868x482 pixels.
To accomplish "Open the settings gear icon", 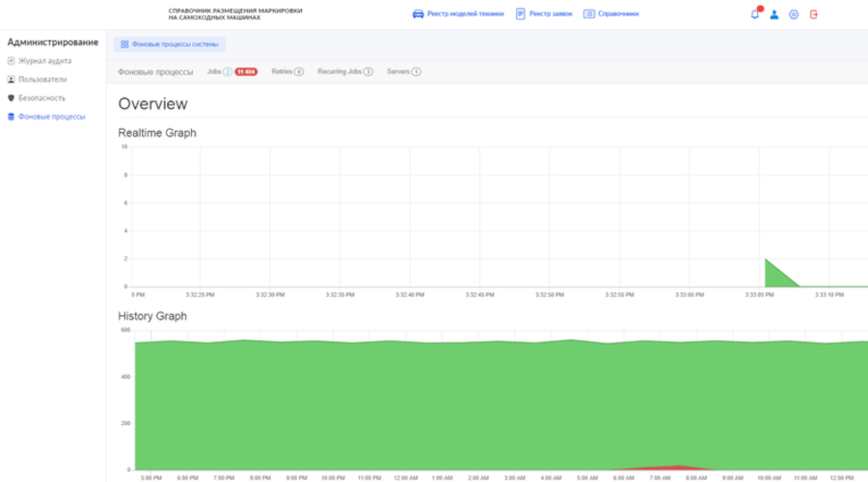I will point(794,14).
